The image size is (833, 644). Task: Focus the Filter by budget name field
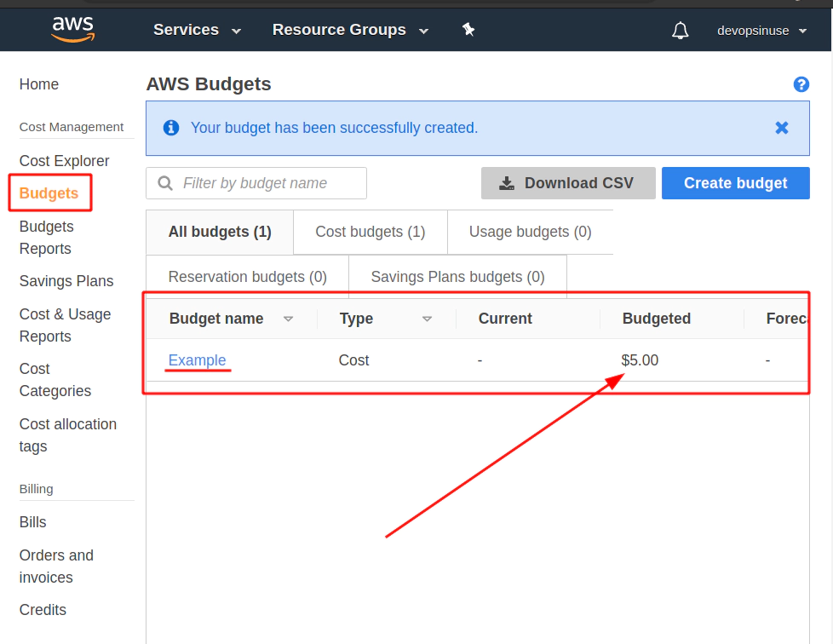point(256,183)
